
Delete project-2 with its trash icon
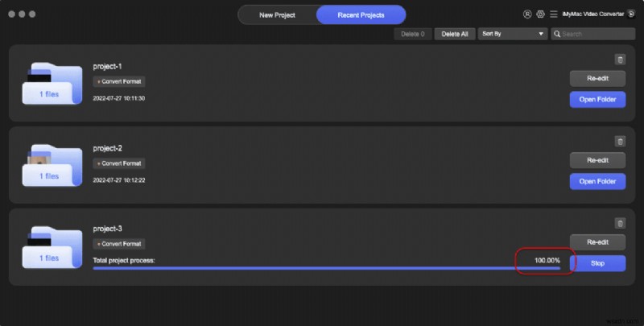[620, 142]
